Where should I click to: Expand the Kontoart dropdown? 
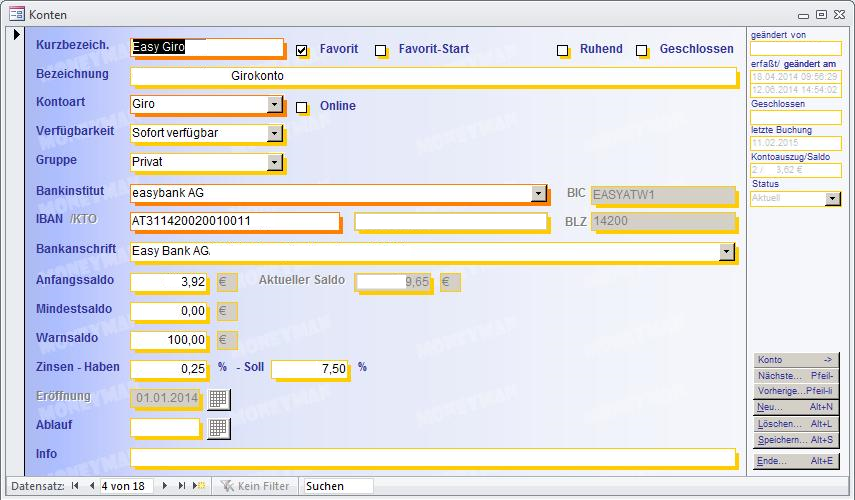click(275, 104)
